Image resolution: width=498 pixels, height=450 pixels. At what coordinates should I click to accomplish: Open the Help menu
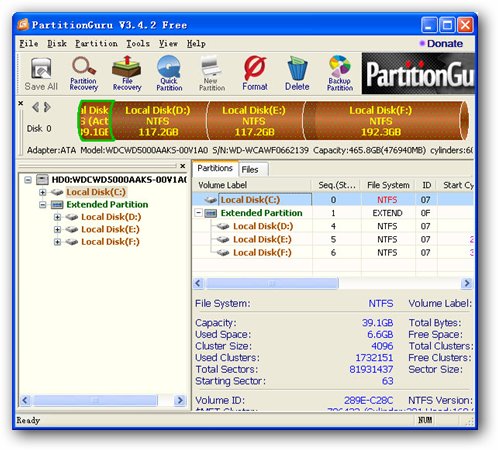pos(196,44)
